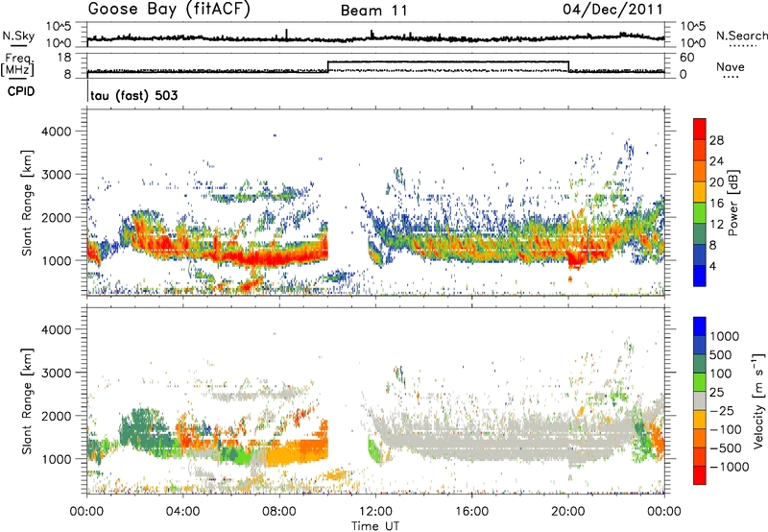The image size is (768, 532).
Task: Select the tau (fast) 503 text
Action: 133,95
